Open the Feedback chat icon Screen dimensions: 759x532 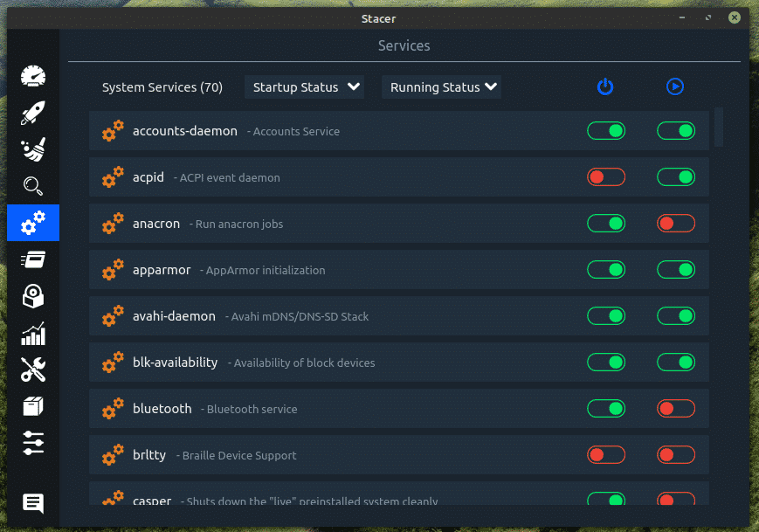coord(33,503)
